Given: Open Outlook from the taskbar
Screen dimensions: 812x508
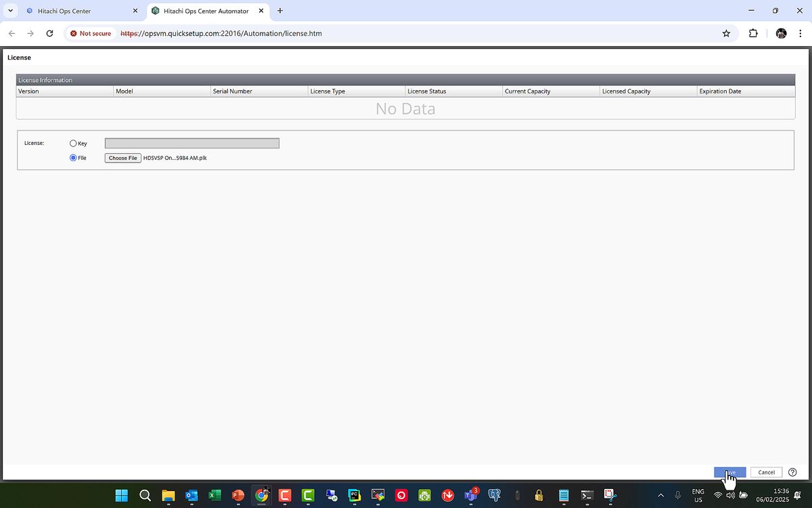Looking at the screenshot, I should coord(191,495).
